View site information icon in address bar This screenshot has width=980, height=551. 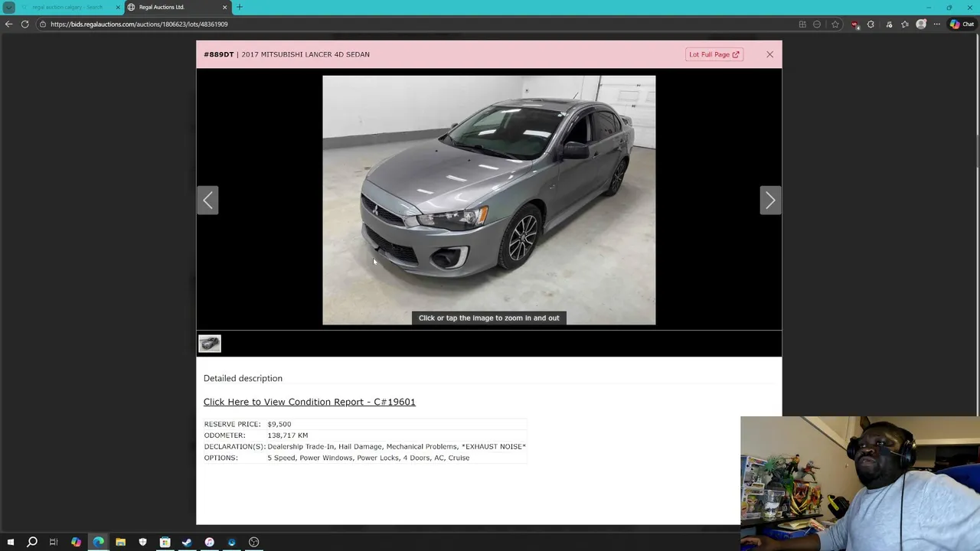coord(42,24)
